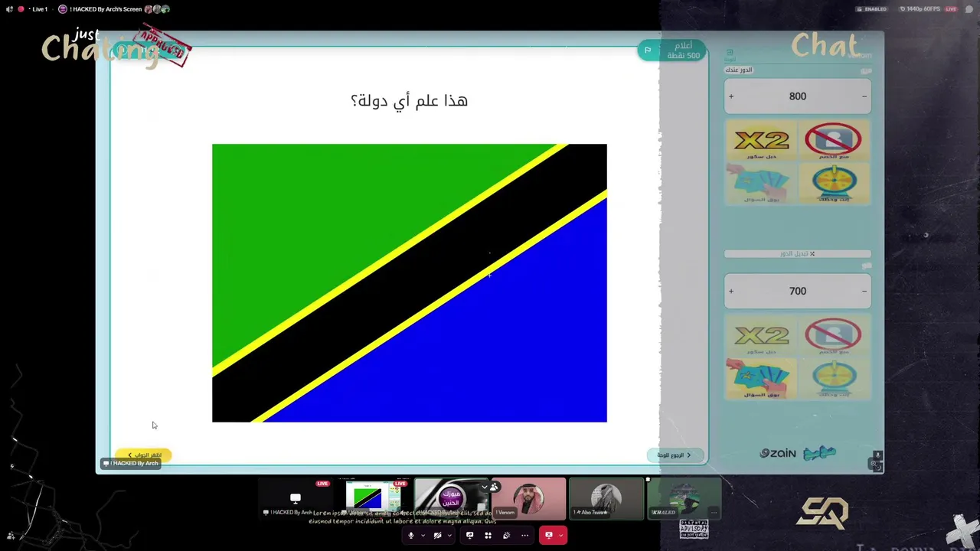The height and width of the screenshot is (551, 980).
Task: Use the swap-question cards power for 800 team
Action: 761,184
